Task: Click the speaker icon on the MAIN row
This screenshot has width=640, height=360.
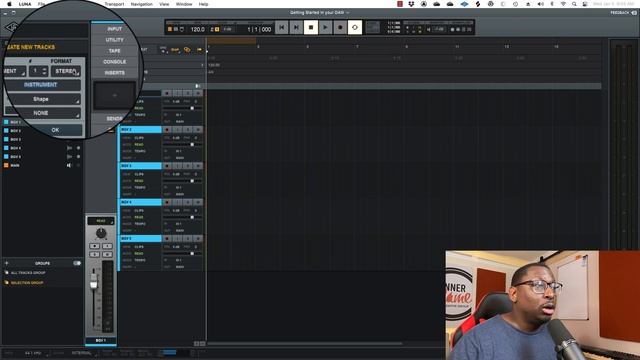Action: coord(69,165)
